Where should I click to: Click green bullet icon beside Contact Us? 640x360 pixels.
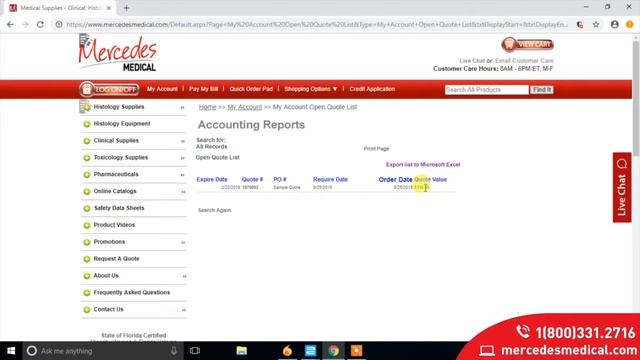tap(87, 310)
